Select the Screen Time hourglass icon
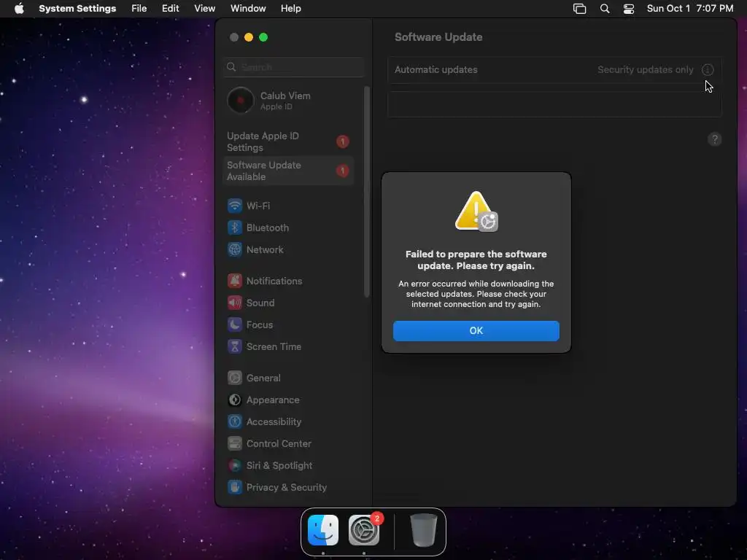This screenshot has height=560, width=747. tap(235, 346)
